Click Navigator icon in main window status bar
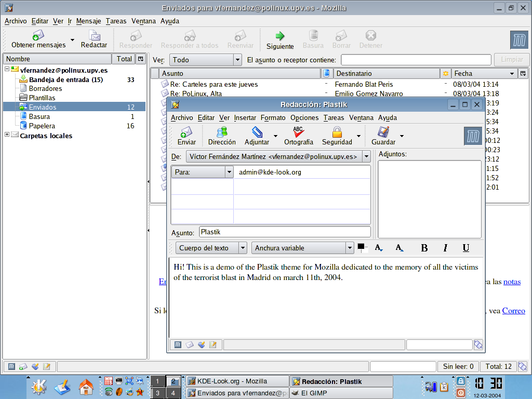The height and width of the screenshot is (399, 532). click(x=11, y=366)
